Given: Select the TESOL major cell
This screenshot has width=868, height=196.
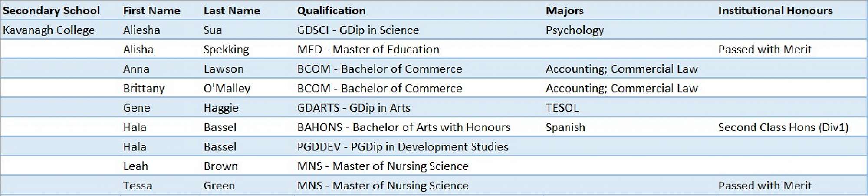Looking at the screenshot, I should coord(562,108).
